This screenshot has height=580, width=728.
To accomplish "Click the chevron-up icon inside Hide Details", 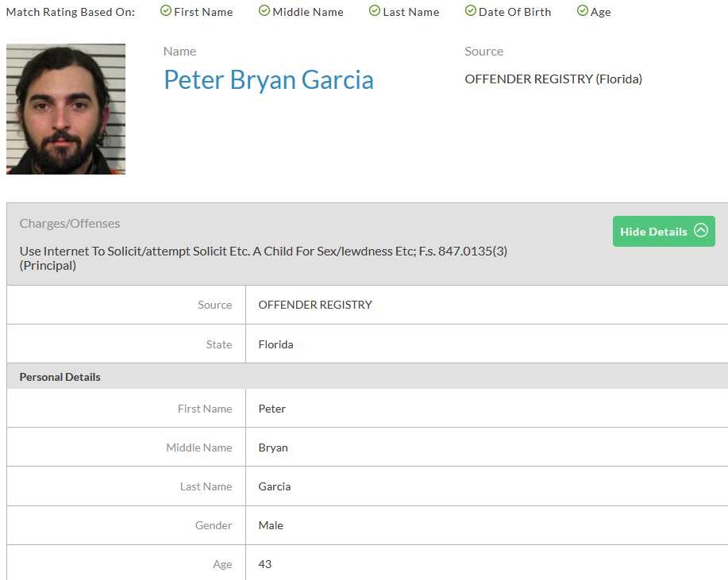I will pos(700,231).
